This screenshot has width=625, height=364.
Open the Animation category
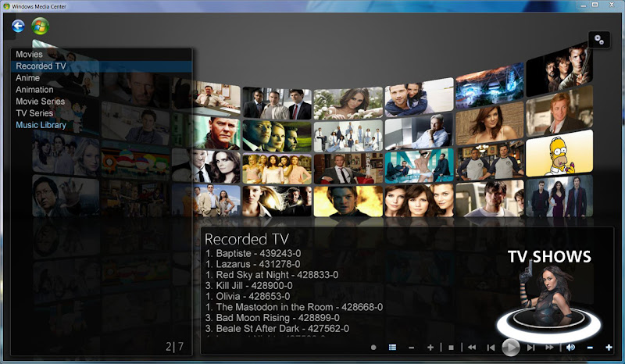pos(102,90)
